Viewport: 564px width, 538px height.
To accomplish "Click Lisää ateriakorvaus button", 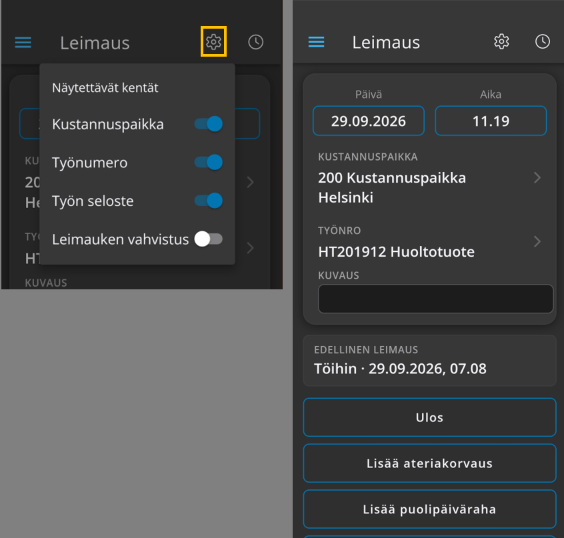I will [430, 463].
